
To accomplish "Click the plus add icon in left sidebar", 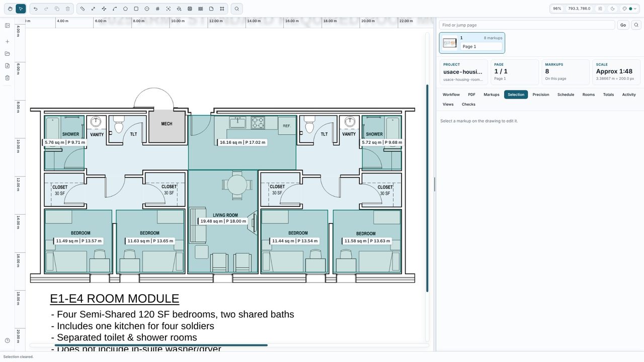I will pyautogui.click(x=8, y=42).
